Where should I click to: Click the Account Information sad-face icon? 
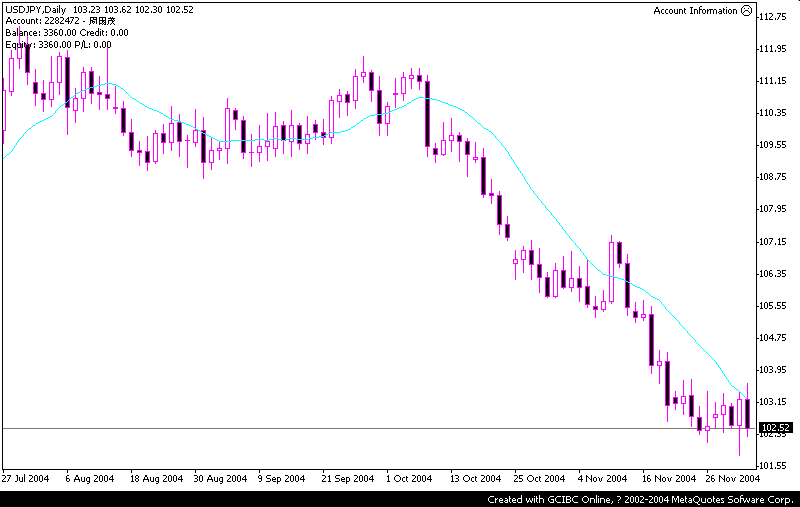(x=746, y=10)
